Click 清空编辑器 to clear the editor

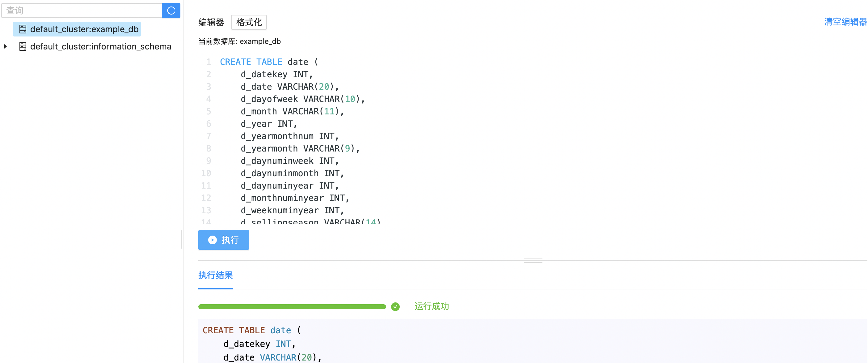pos(845,22)
